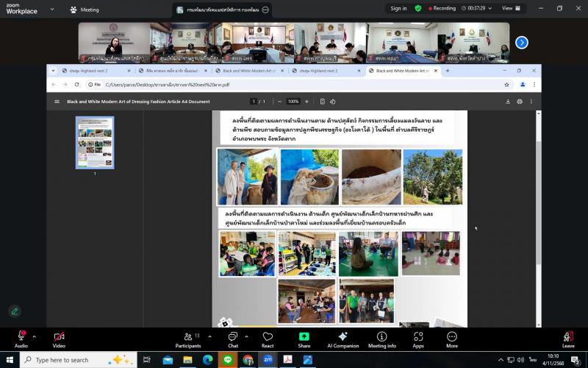Select page 1 thumbnail in sidebar
The height and width of the screenshot is (368, 588).
(95, 143)
